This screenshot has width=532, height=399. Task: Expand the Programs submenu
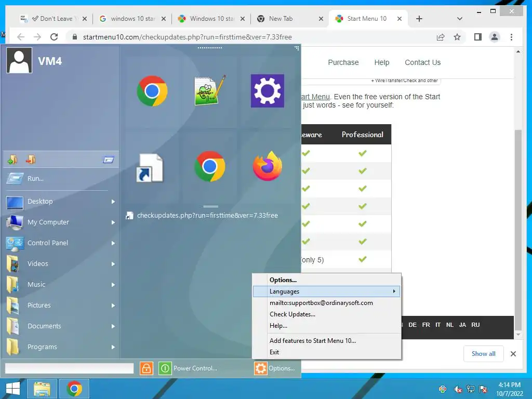click(x=113, y=347)
